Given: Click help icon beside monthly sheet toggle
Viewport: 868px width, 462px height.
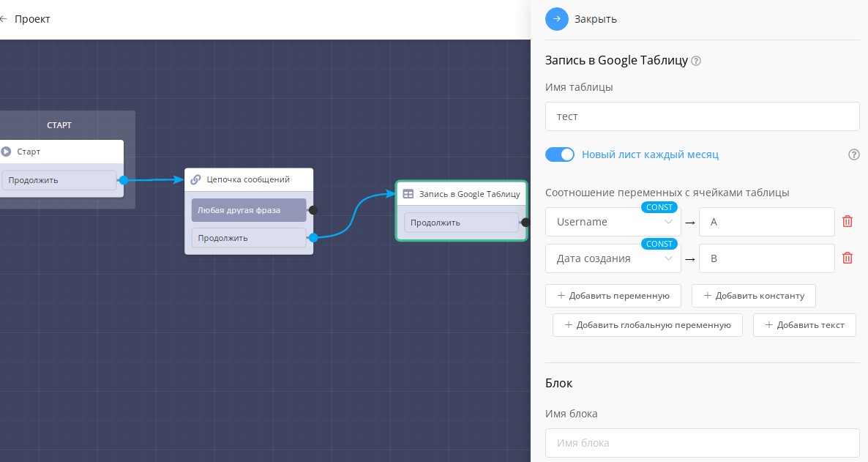Looking at the screenshot, I should coord(853,154).
